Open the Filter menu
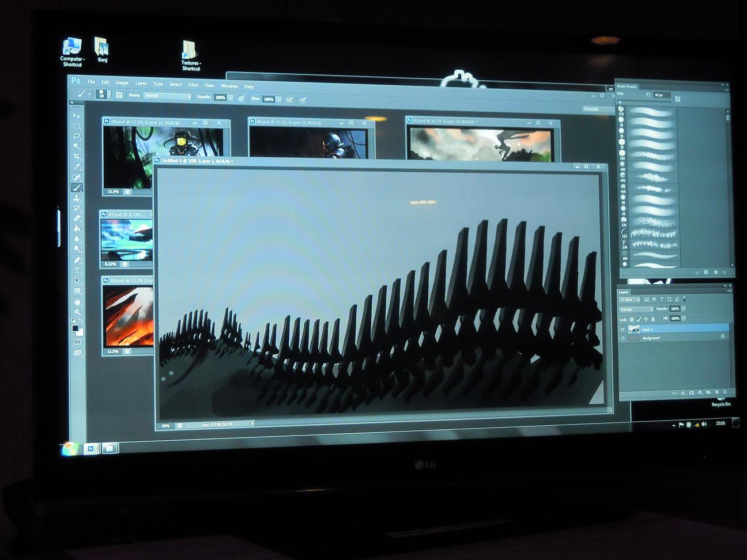This screenshot has width=747, height=560. coord(193,85)
